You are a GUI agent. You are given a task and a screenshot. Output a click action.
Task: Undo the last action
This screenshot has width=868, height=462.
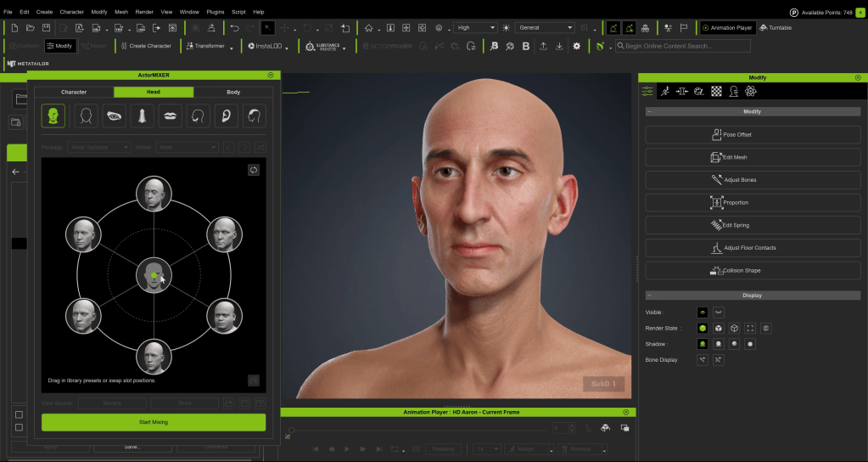[235, 28]
